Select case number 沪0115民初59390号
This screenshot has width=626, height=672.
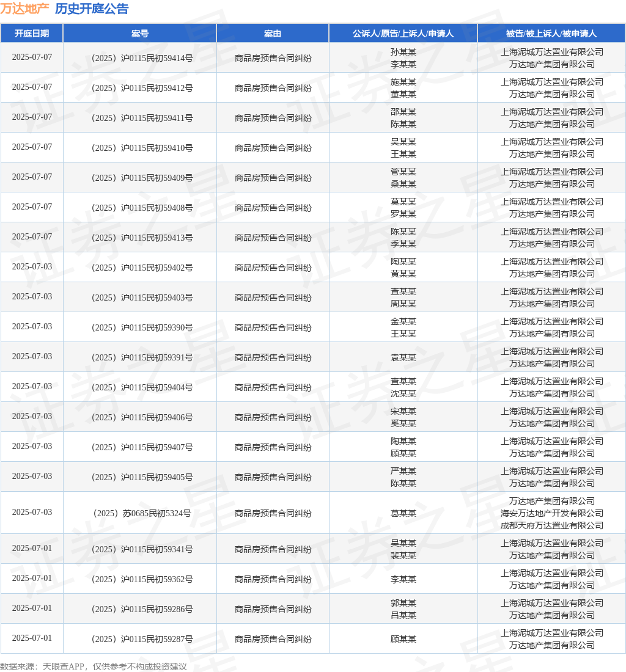(x=142, y=328)
